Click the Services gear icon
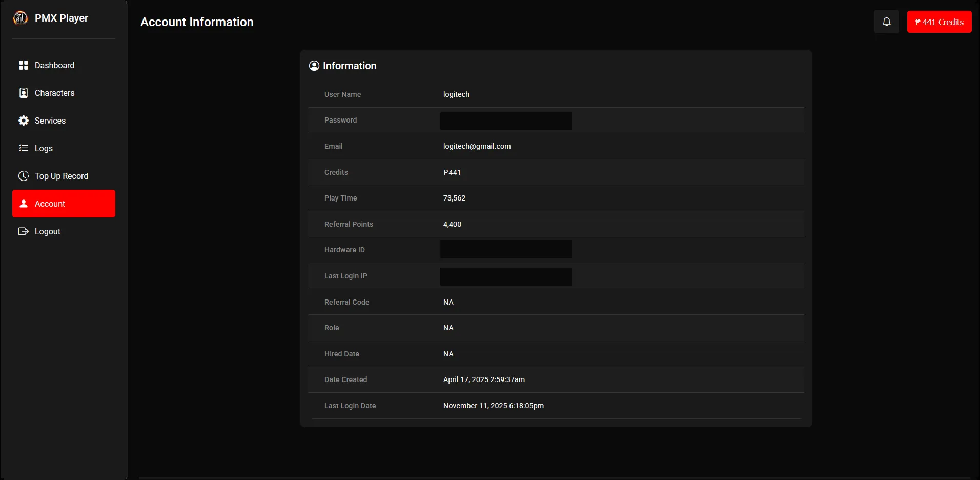Image resolution: width=980 pixels, height=480 pixels. [x=24, y=121]
